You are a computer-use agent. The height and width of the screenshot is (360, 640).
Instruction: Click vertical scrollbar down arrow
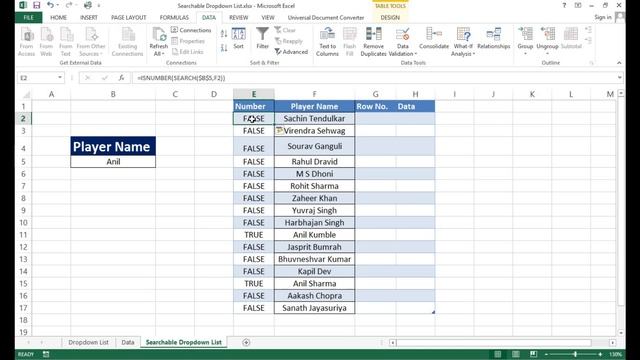click(621, 333)
